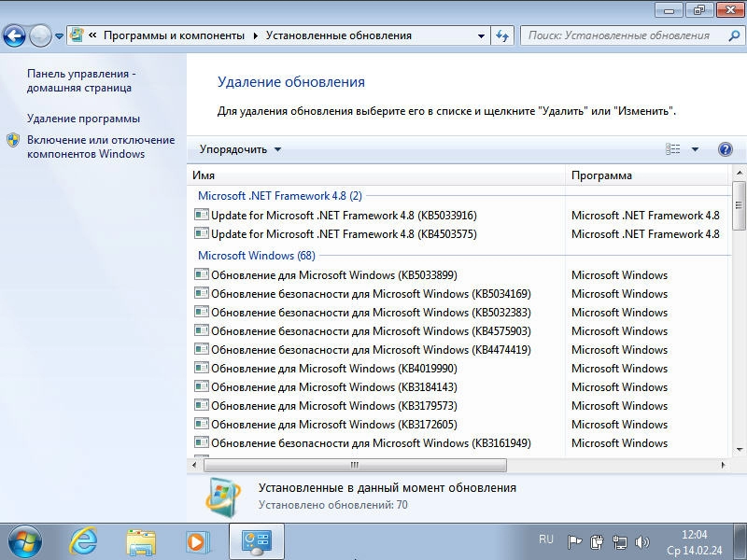This screenshot has width=747, height=560.
Task: Expand the view options dropdown arrow
Action: pyautogui.click(x=695, y=149)
